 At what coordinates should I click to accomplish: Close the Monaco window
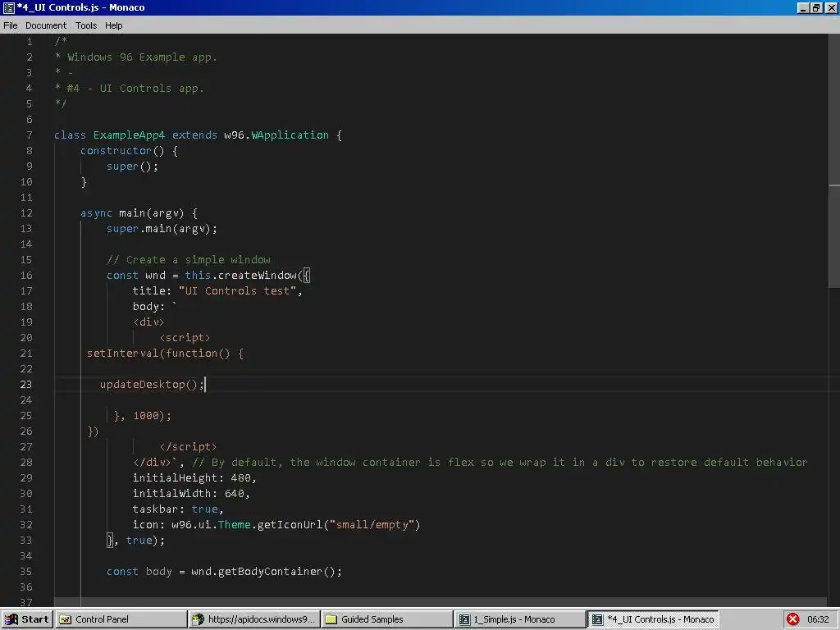831,7
